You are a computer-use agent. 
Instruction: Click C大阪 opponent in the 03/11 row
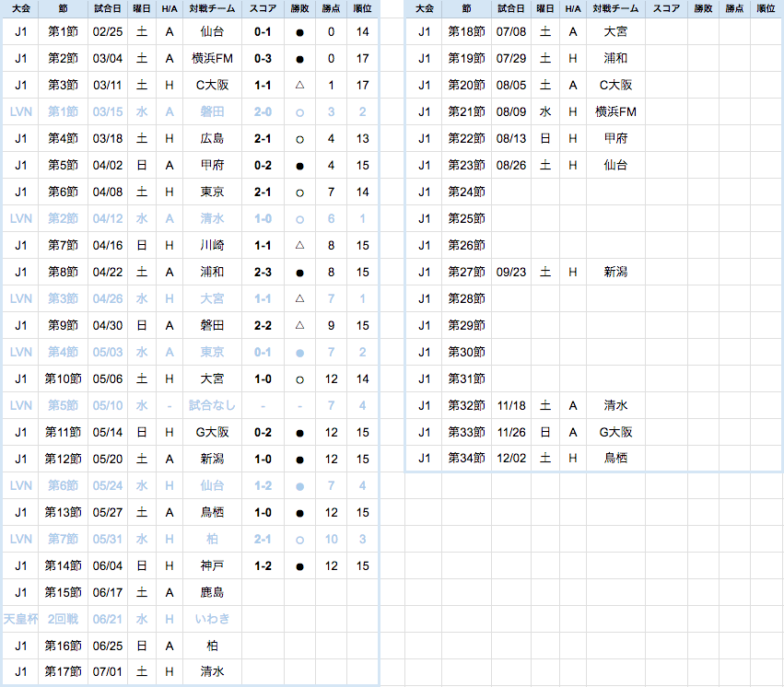point(212,86)
